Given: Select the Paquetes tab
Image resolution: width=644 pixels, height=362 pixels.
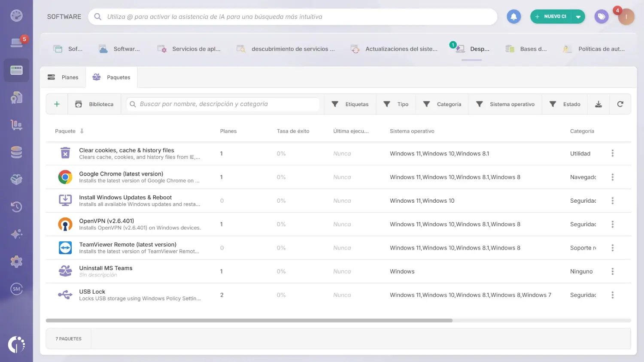Looking at the screenshot, I should tap(112, 77).
